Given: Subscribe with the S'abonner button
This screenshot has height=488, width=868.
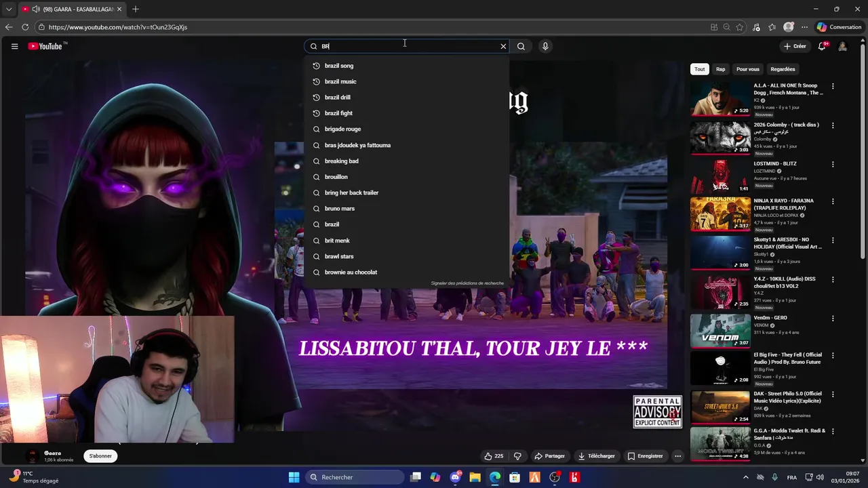Looking at the screenshot, I should click(100, 456).
